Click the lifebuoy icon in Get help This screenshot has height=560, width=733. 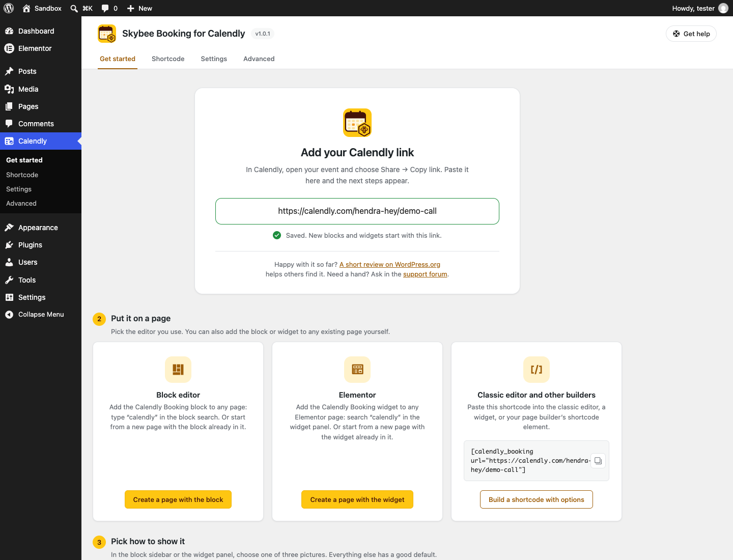(676, 34)
